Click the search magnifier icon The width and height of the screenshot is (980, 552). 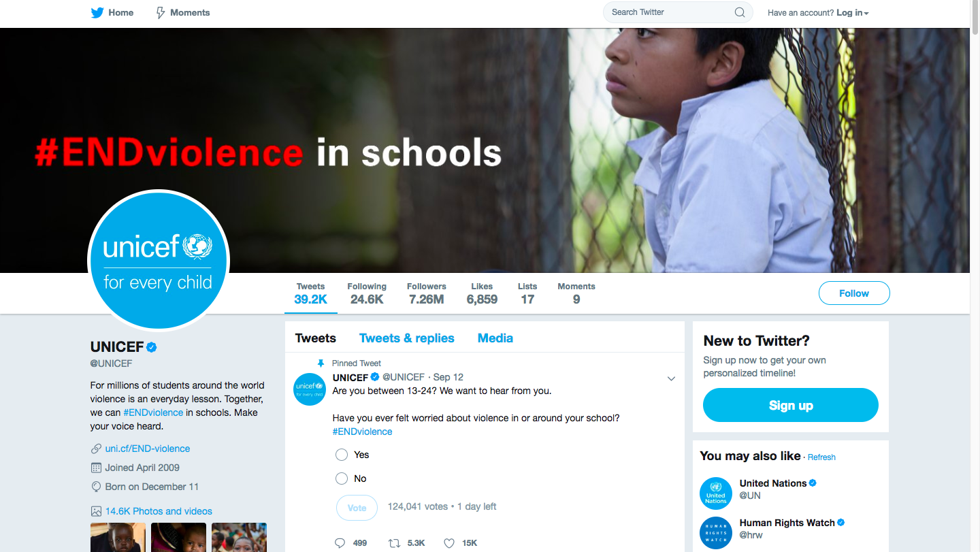pos(740,12)
